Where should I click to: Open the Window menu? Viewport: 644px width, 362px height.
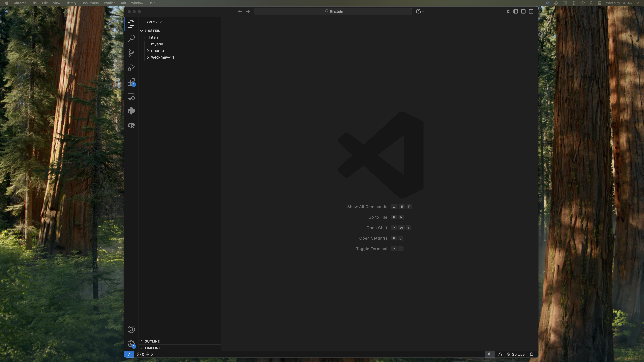[x=137, y=3]
